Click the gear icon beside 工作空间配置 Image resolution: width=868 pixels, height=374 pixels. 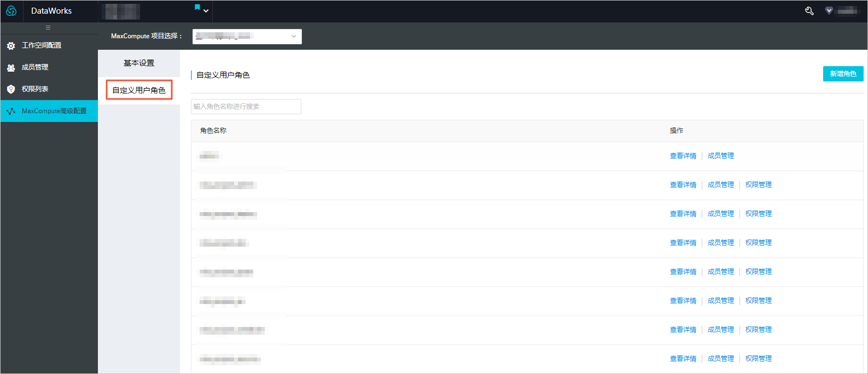pos(11,46)
